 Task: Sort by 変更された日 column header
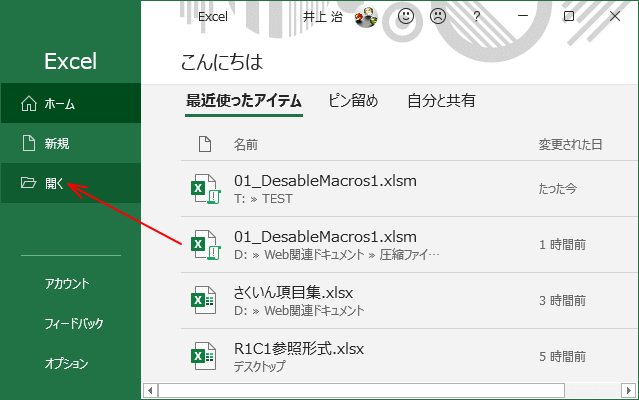[x=570, y=145]
